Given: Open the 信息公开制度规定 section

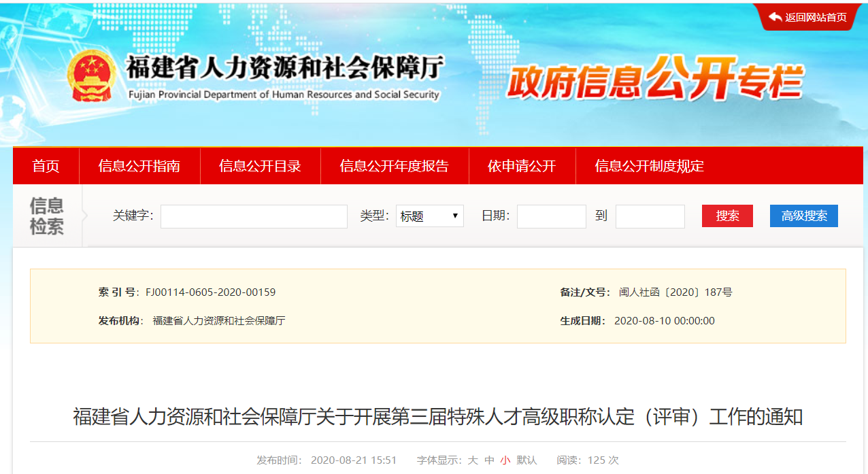Looking at the screenshot, I should point(650,165).
